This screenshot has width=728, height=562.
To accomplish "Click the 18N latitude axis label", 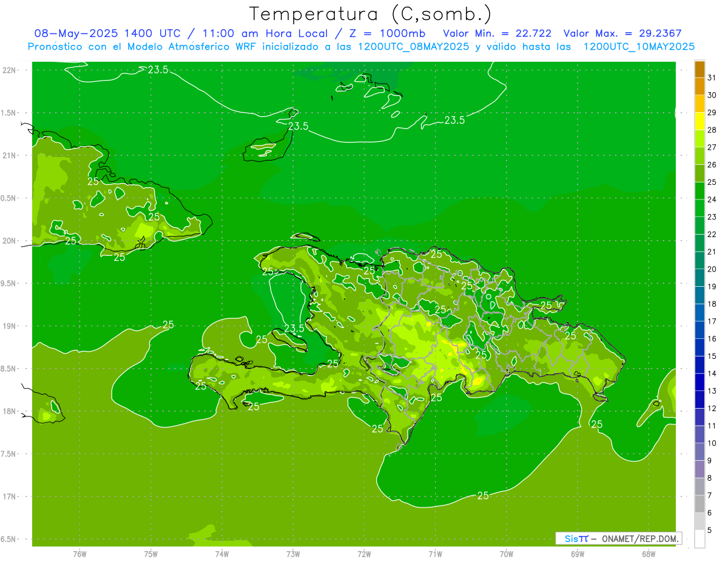I will coord(10,412).
